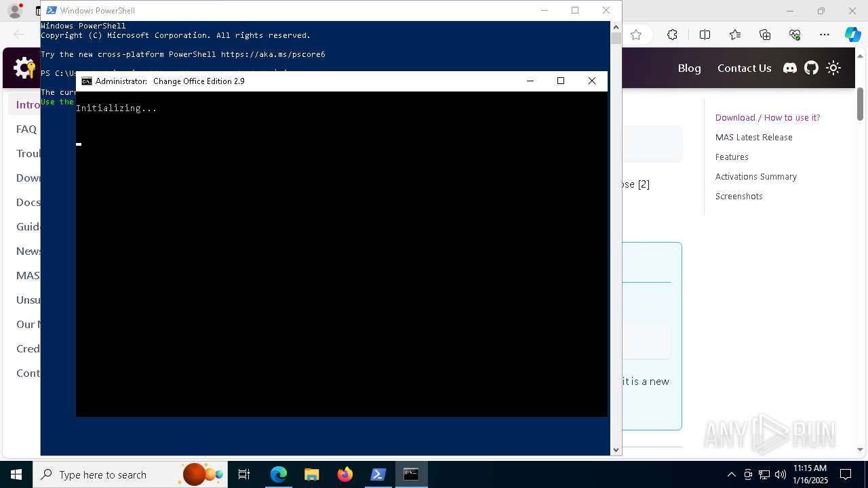
Task: Open the volume control tray icon
Action: tap(780, 474)
